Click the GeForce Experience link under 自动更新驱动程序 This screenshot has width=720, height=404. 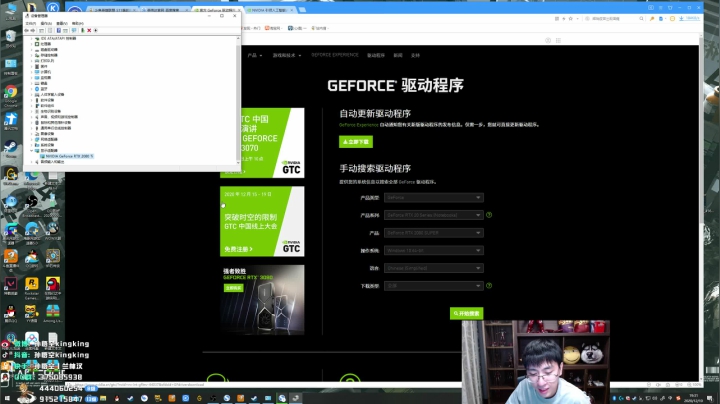359,125
